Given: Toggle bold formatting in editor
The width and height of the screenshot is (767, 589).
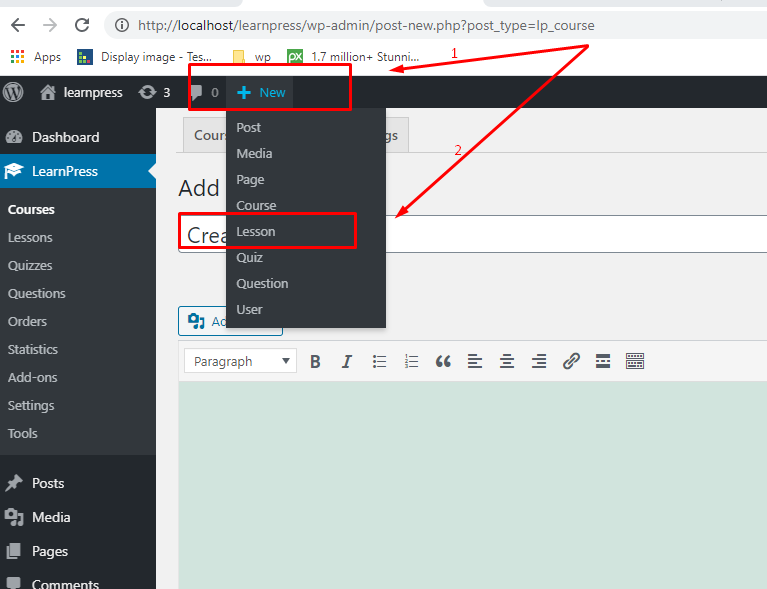Looking at the screenshot, I should tap(315, 361).
